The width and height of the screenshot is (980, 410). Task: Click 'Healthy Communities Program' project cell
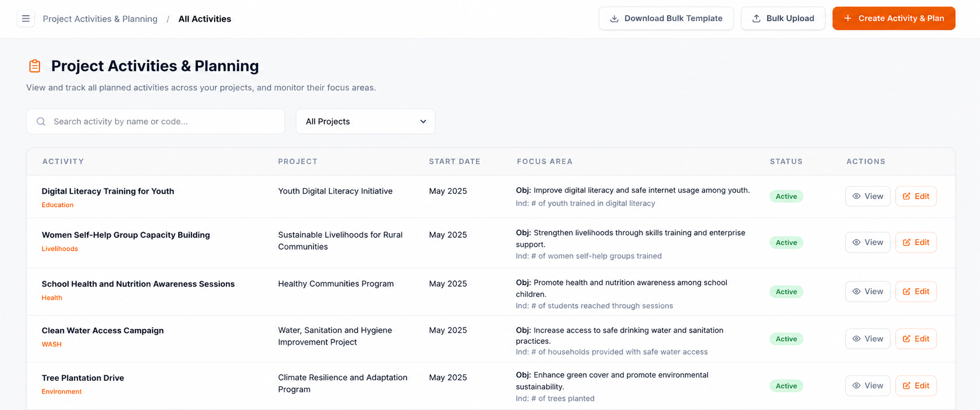click(x=336, y=284)
